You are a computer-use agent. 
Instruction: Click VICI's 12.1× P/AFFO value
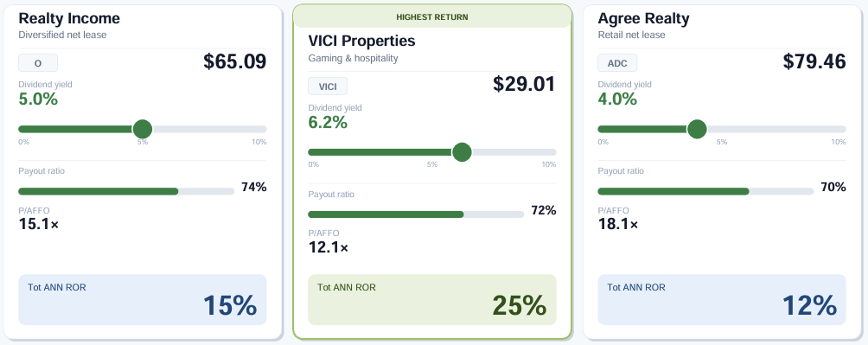pyautogui.click(x=328, y=247)
